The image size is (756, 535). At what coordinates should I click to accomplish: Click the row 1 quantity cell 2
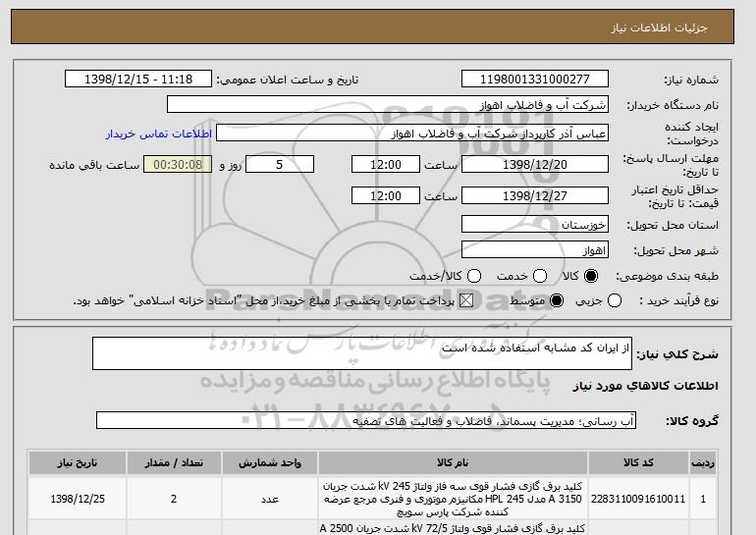click(x=174, y=499)
